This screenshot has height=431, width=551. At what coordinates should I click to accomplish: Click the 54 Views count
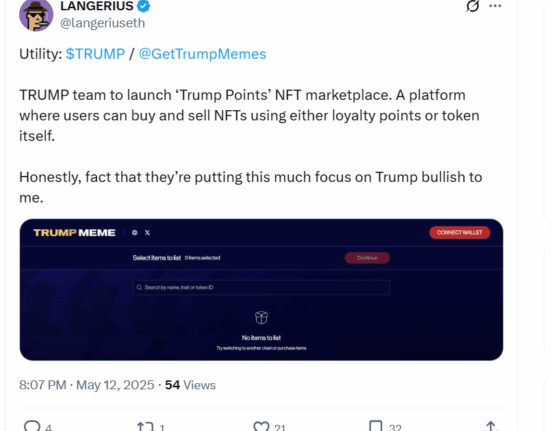(190, 385)
